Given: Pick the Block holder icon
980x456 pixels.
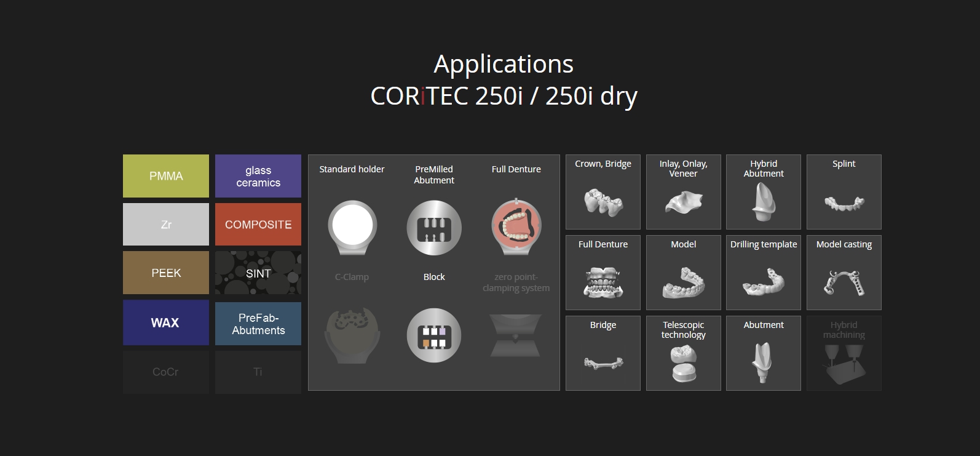Looking at the screenshot, I should point(434,335).
